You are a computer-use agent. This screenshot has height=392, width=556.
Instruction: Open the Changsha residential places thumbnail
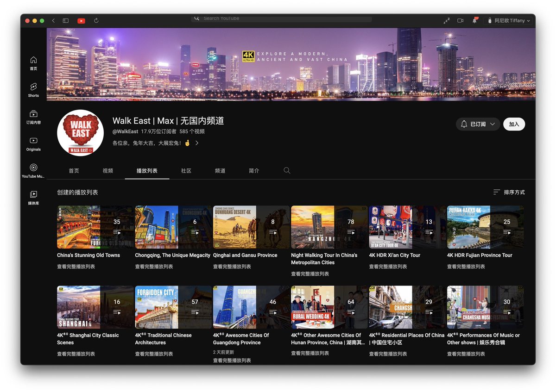point(407,307)
